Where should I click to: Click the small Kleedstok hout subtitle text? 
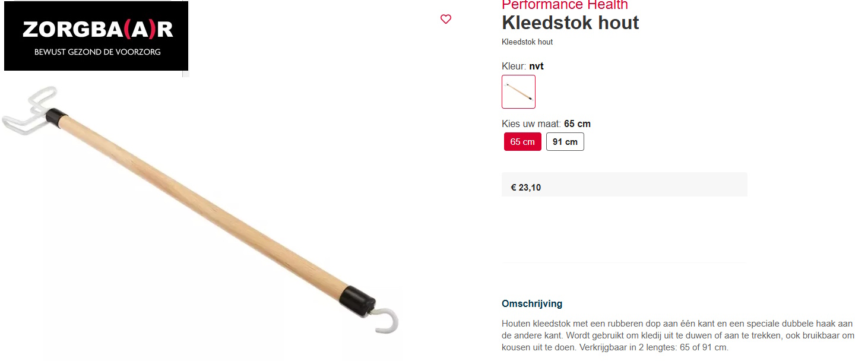tap(527, 42)
